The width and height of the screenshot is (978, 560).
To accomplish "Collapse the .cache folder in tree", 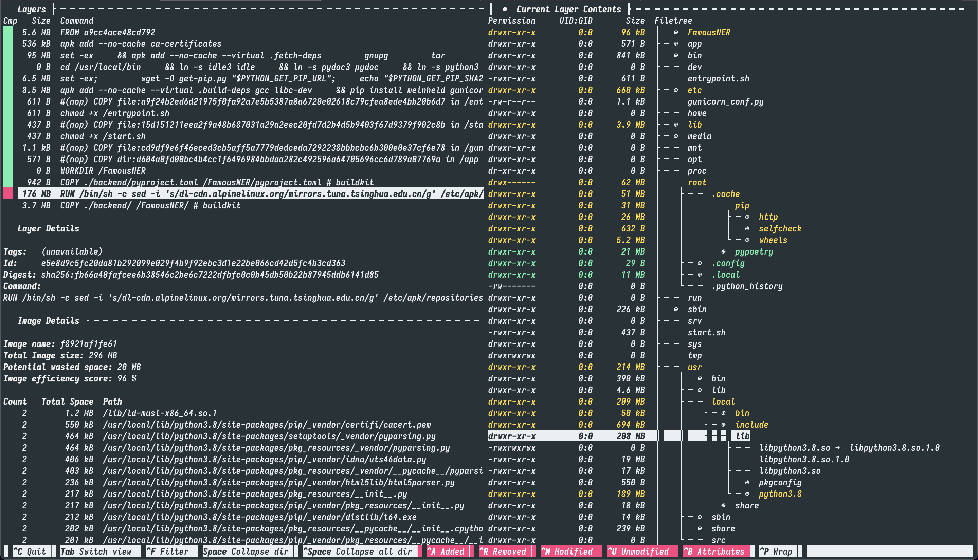I will 725,194.
